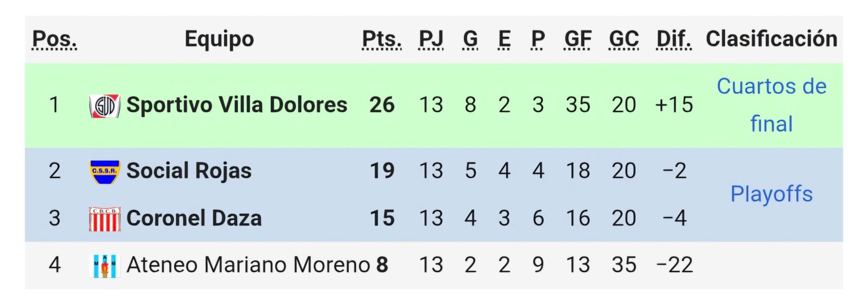868x303 pixels.
Task: Click the Ateneo Mariano Moreno club crest
Action: (x=104, y=266)
